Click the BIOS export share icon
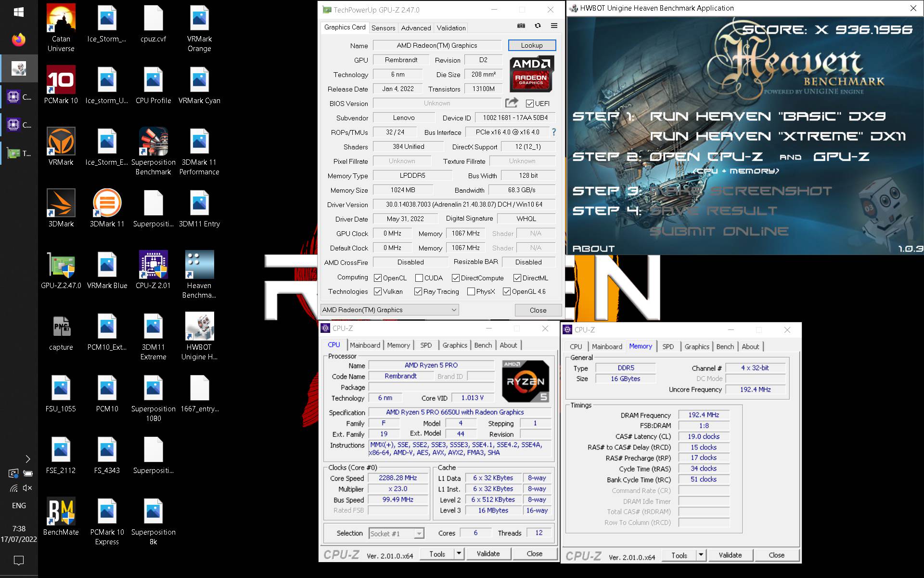This screenshot has height=578, width=924. click(x=512, y=103)
